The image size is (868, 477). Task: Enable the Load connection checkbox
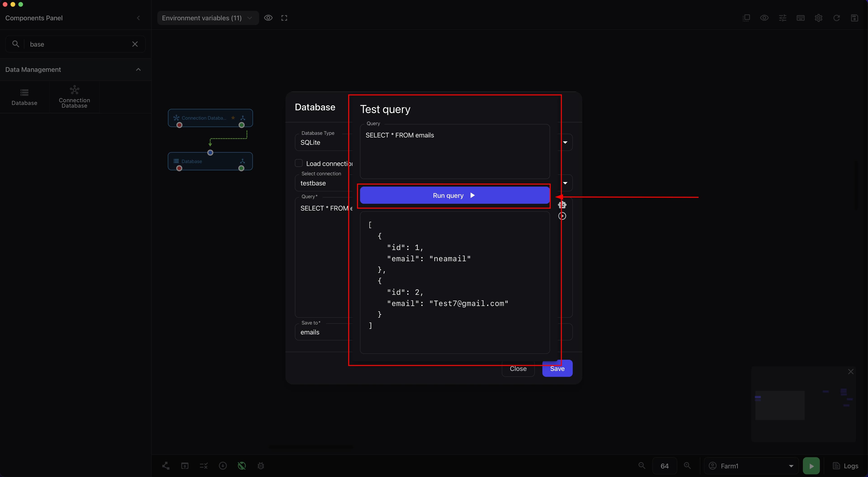tap(299, 163)
